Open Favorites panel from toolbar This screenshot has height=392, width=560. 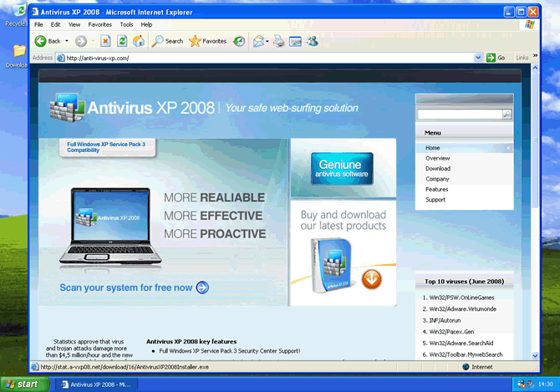(207, 41)
